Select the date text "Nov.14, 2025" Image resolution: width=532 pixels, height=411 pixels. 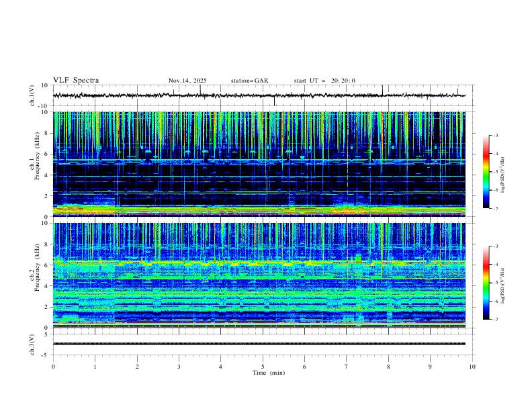pyautogui.click(x=187, y=81)
